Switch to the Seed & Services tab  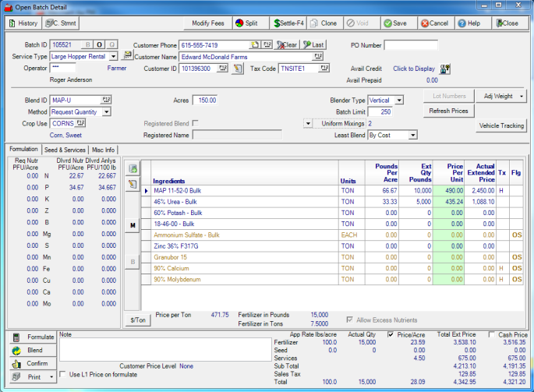pyautogui.click(x=65, y=150)
